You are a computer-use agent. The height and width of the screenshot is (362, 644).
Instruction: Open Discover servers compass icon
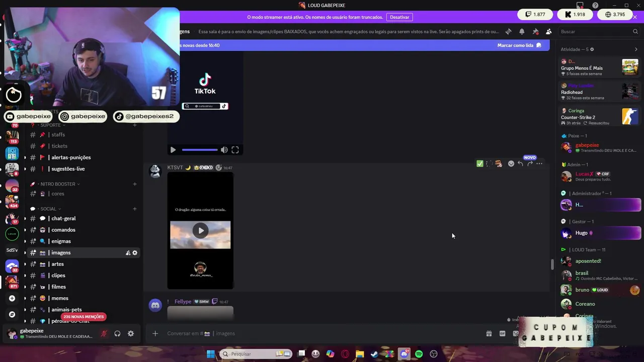12,314
